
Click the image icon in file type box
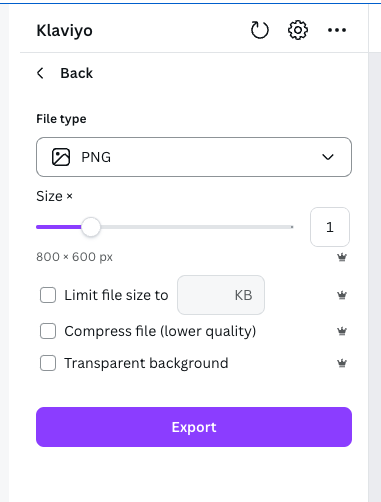61,157
